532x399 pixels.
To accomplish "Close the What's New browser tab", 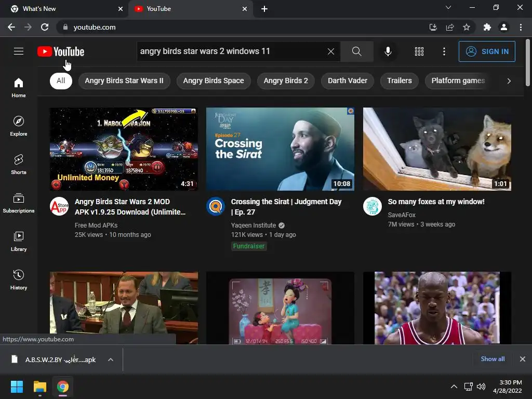I will pyautogui.click(x=121, y=9).
